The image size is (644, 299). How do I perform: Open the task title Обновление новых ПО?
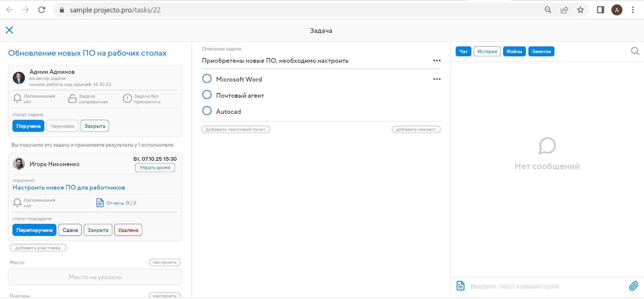87,53
